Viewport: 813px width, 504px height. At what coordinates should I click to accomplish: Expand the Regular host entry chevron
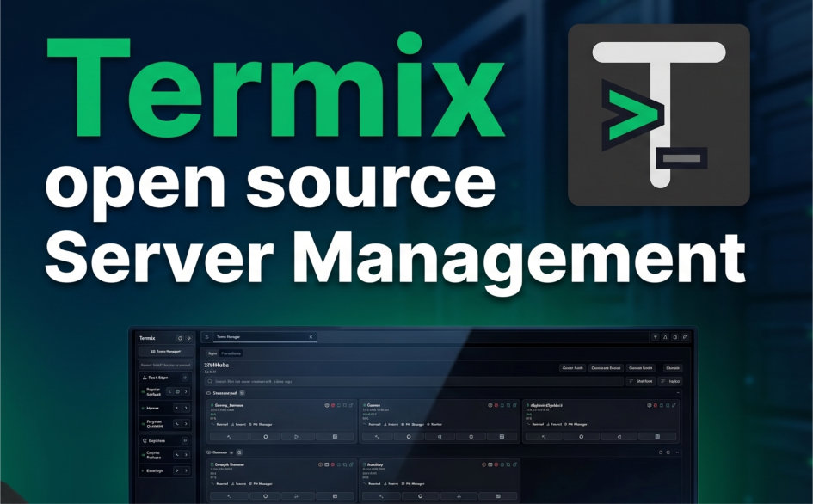186,391
